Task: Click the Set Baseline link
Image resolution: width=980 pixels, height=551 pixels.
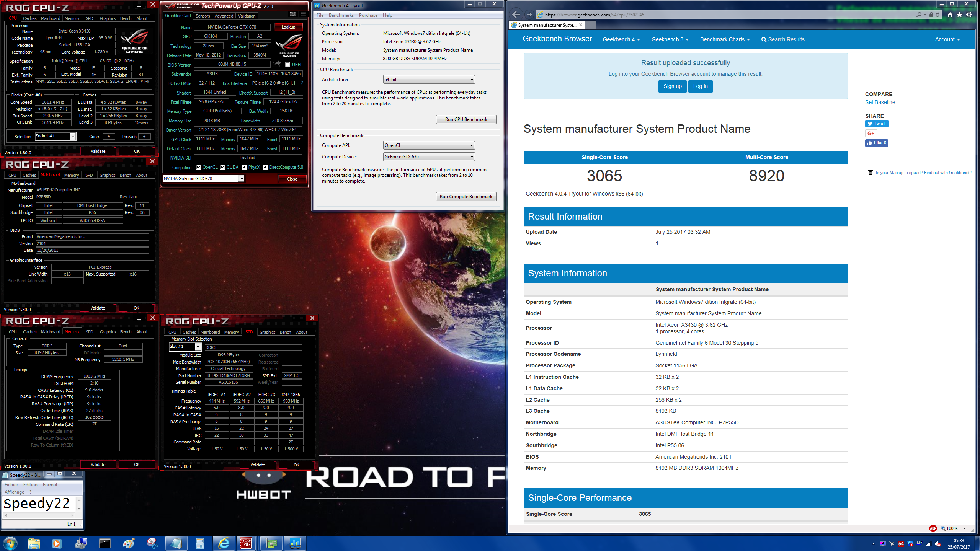Action: pyautogui.click(x=880, y=102)
